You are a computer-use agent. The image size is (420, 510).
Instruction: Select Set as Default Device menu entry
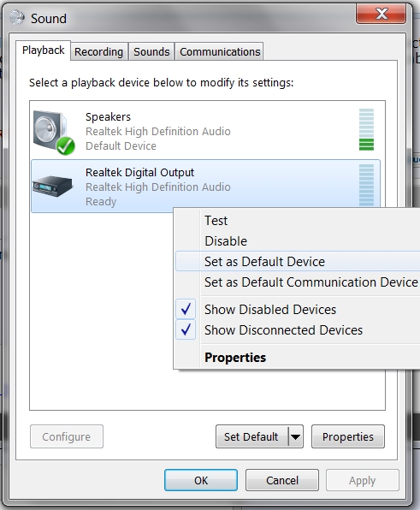tap(298, 262)
